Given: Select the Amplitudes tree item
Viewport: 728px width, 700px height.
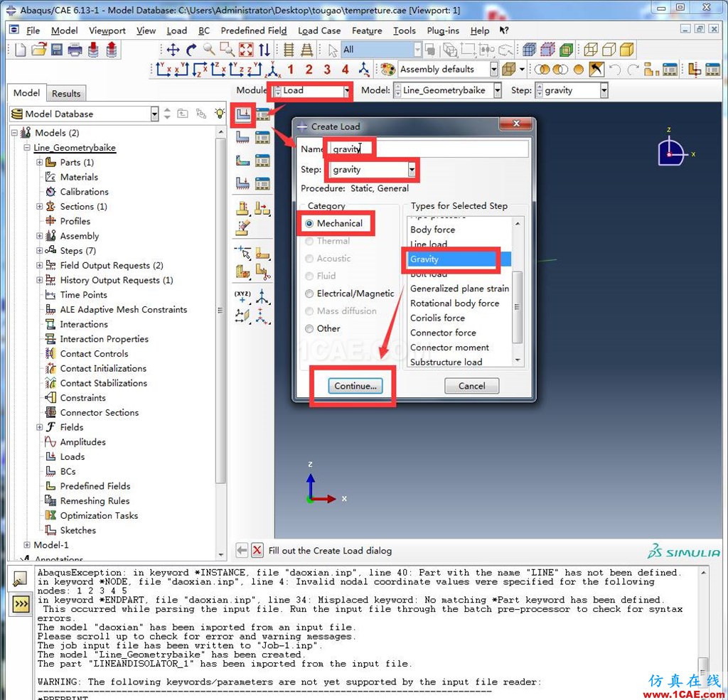Looking at the screenshot, I should tap(82, 442).
